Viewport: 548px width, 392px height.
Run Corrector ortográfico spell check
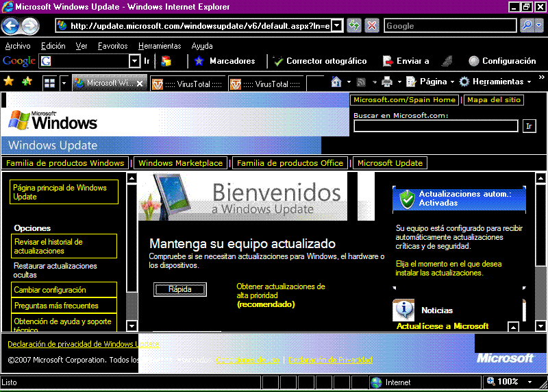pos(320,61)
